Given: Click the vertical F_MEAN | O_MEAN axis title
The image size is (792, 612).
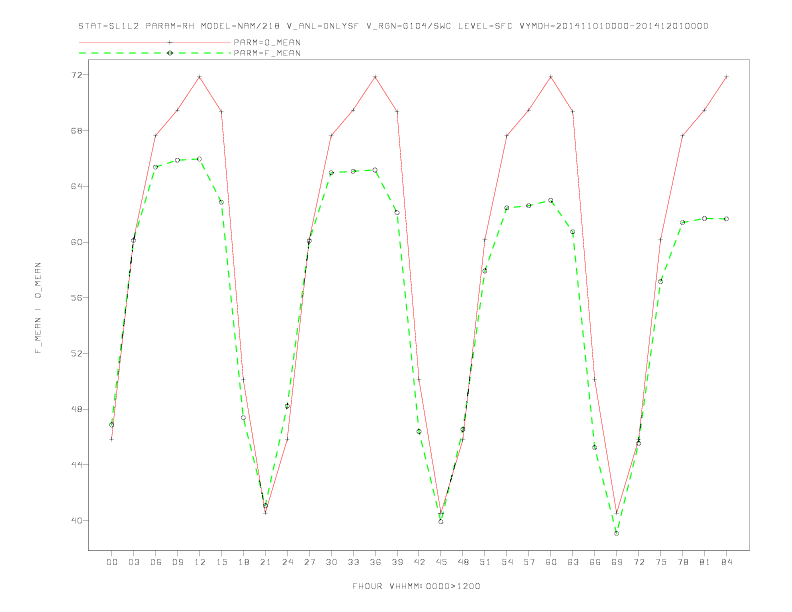Looking at the screenshot, I should 38,308.
